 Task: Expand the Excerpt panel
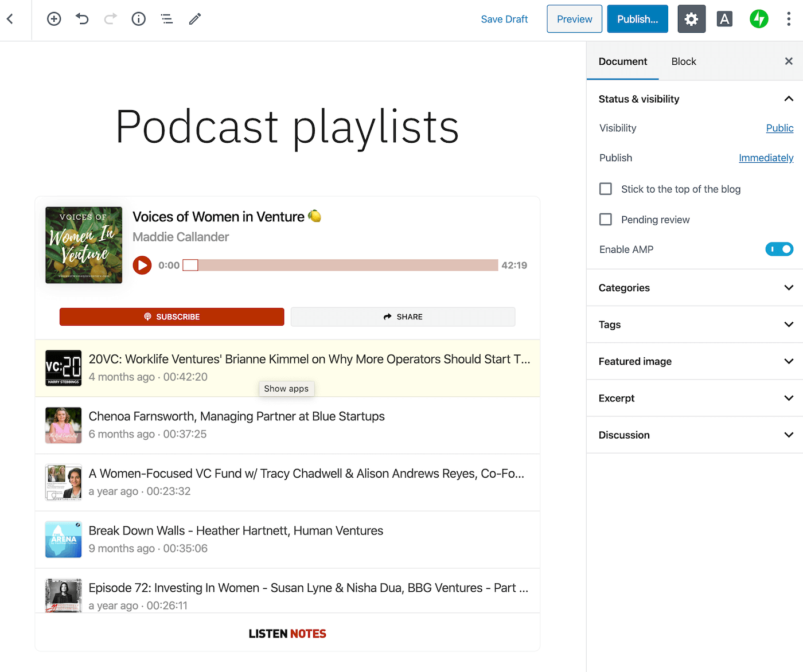(x=695, y=398)
